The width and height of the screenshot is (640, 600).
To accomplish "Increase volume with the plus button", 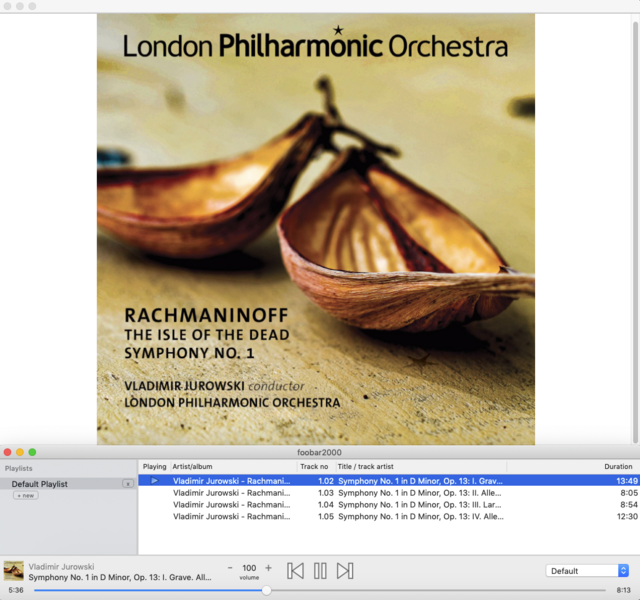I will (268, 568).
